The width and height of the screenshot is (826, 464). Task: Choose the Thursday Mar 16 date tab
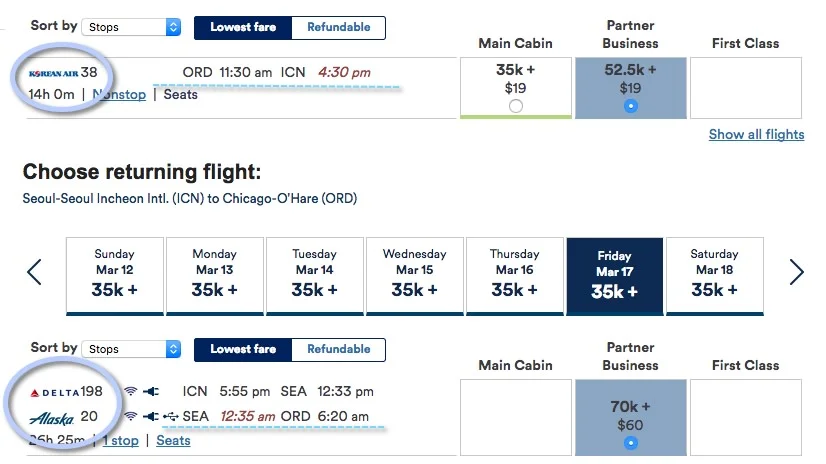pyautogui.click(x=515, y=276)
